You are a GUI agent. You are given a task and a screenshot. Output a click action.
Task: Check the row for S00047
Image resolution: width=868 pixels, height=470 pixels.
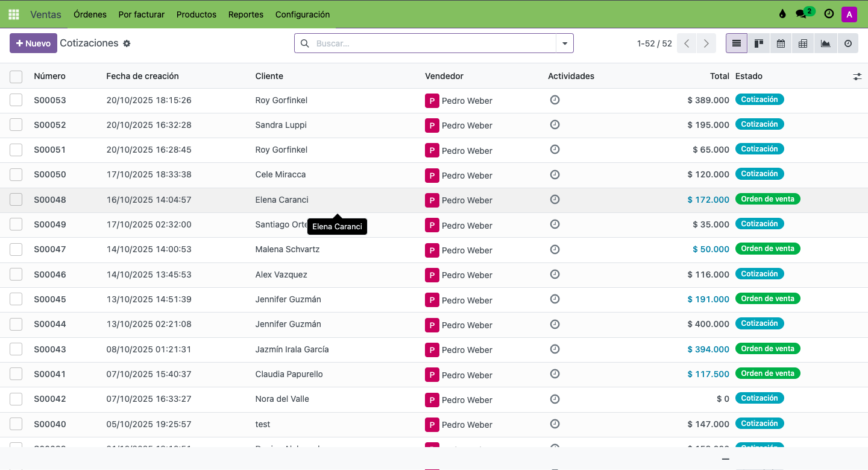16,249
